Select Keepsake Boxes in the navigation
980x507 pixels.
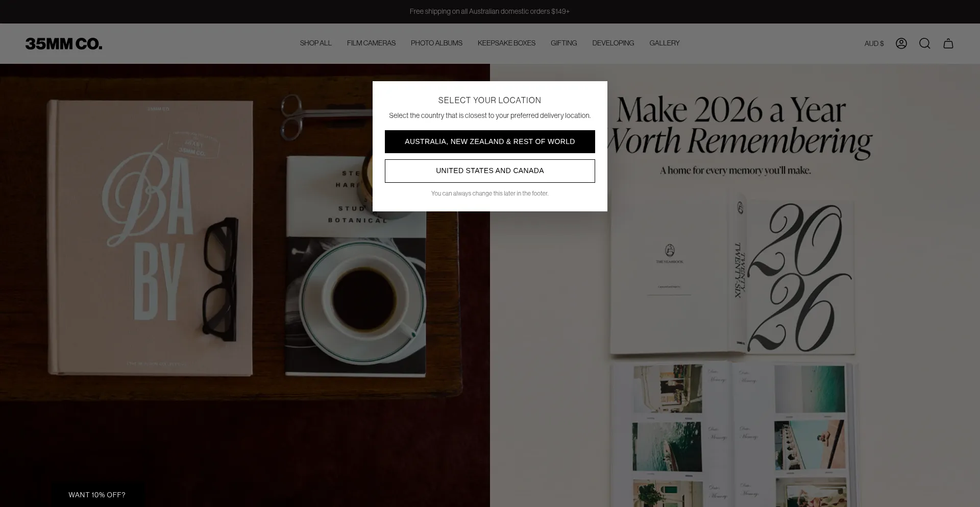point(506,43)
